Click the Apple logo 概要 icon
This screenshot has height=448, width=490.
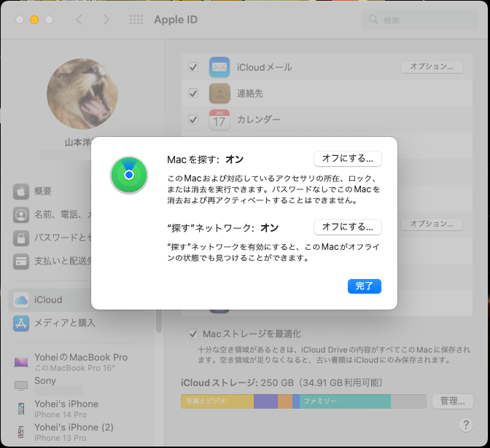[21, 192]
